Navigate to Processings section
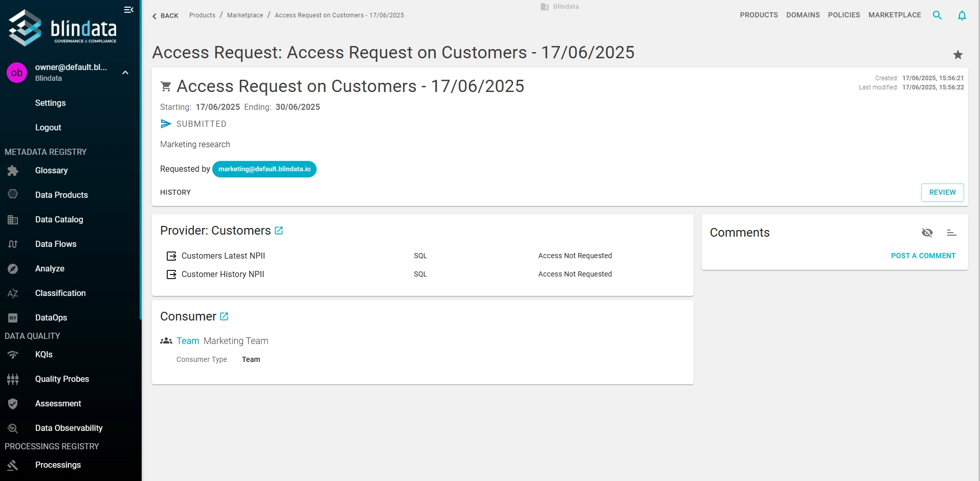Image resolution: width=980 pixels, height=481 pixels. click(x=58, y=465)
